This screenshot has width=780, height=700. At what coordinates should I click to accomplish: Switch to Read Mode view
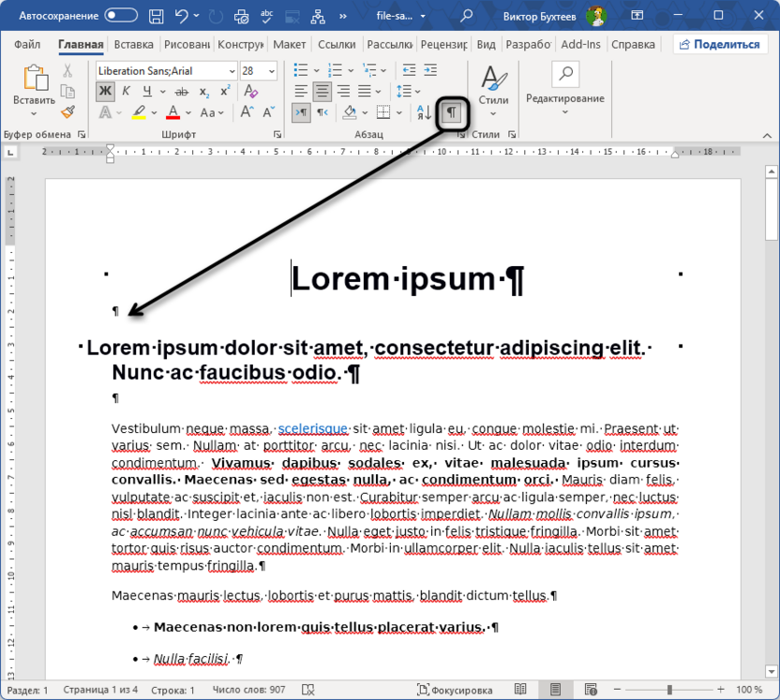[x=520, y=690]
